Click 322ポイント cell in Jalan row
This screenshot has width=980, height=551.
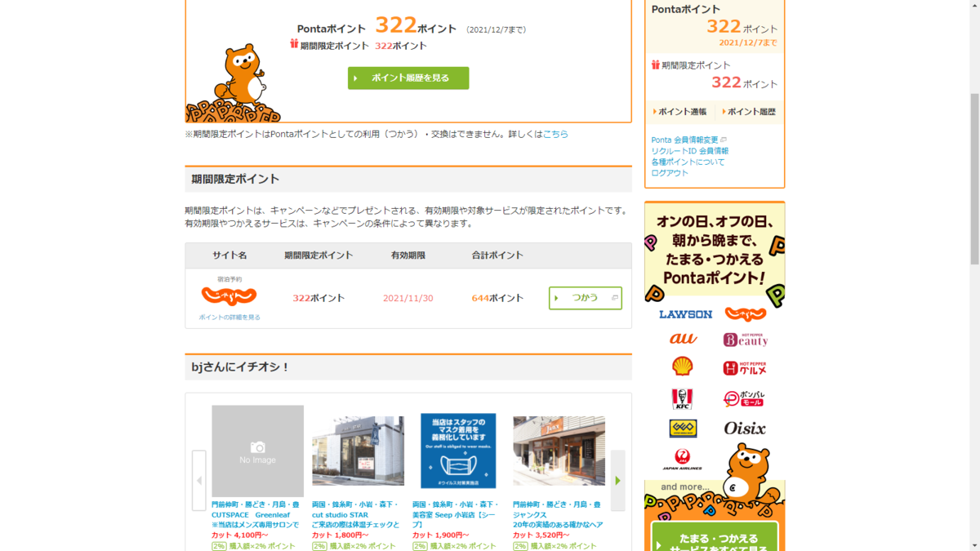[x=318, y=299]
